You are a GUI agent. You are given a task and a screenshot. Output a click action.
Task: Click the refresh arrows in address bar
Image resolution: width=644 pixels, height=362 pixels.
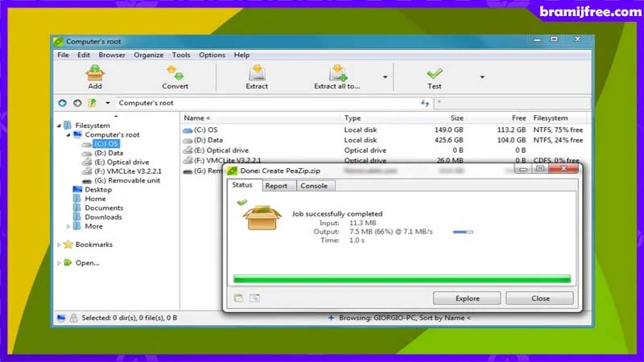tap(425, 103)
